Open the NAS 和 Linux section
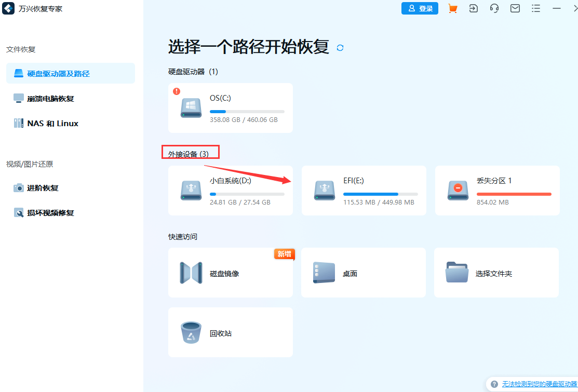578x392 pixels. 52,123
